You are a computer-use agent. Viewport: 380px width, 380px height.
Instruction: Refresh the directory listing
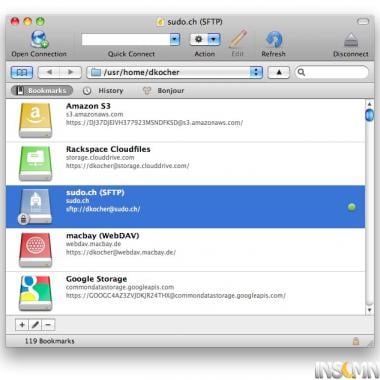pyautogui.click(x=274, y=39)
